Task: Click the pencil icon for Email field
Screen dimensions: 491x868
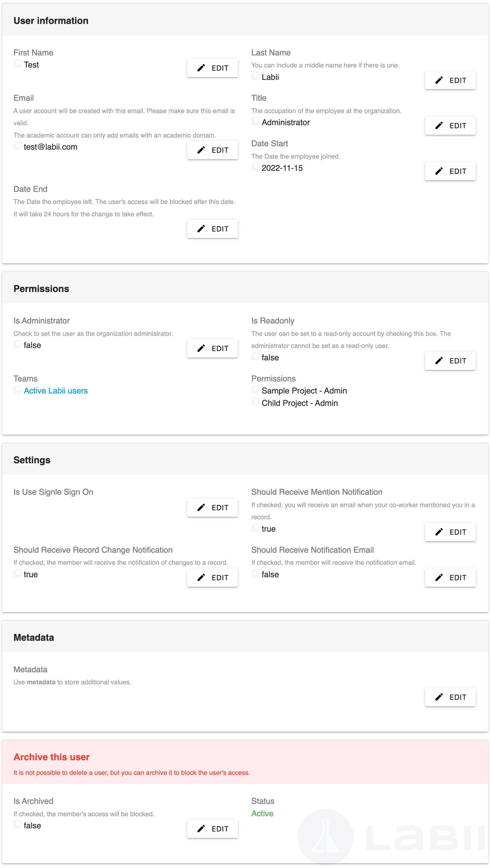Action: pos(201,150)
